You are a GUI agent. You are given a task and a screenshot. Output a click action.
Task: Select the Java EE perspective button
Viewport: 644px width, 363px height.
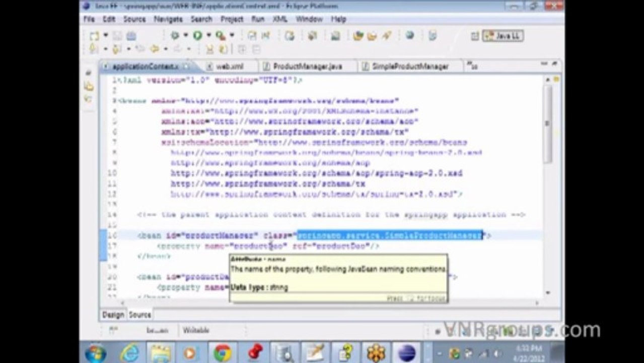(x=503, y=36)
